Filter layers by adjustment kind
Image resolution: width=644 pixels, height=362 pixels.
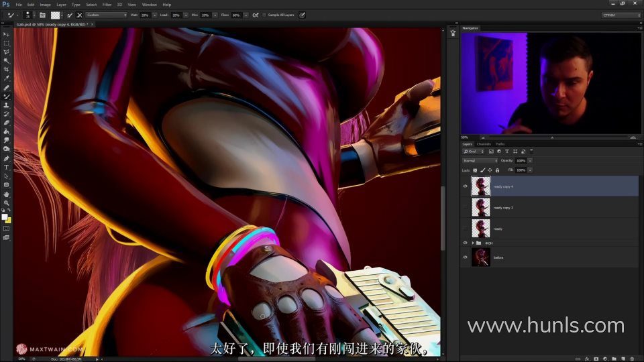point(499,152)
